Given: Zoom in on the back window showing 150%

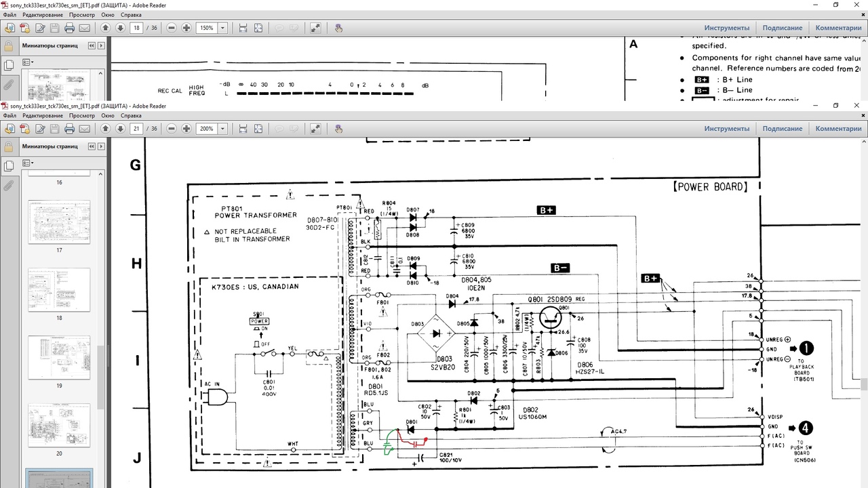Looking at the screenshot, I should pyautogui.click(x=186, y=28).
